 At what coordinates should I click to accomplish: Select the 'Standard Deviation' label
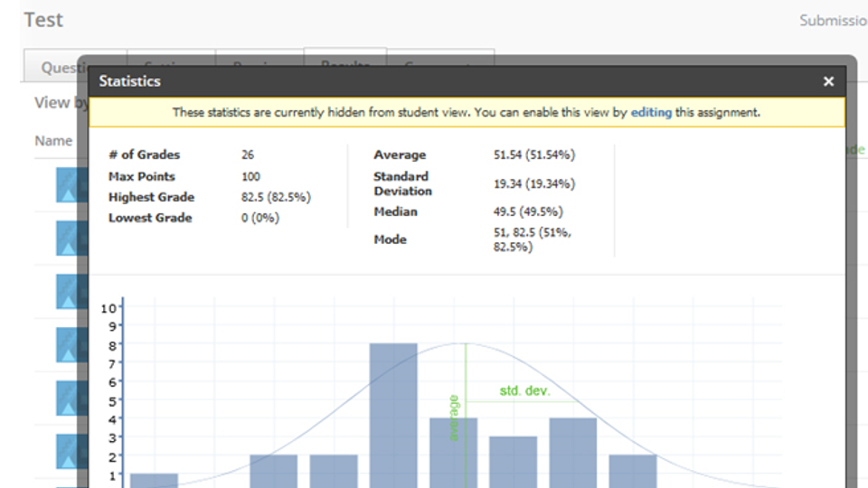pos(402,183)
